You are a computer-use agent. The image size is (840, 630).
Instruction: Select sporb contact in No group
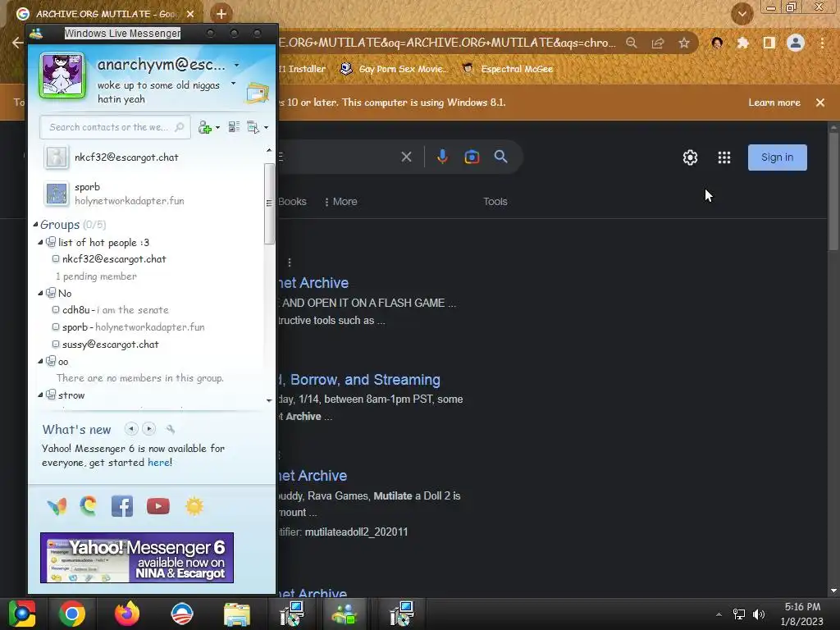128,327
